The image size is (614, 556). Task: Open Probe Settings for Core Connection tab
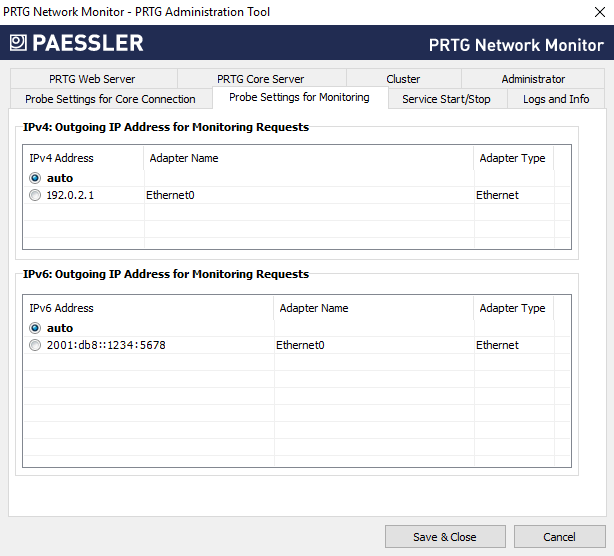point(110,99)
